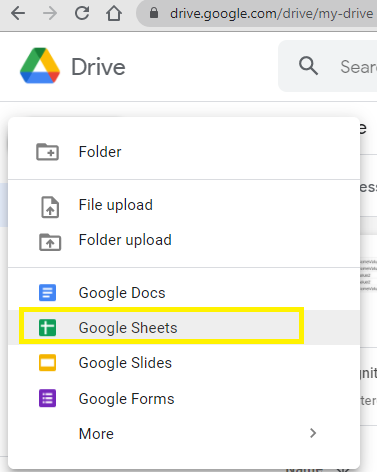Click the browser back arrow

tap(18, 14)
